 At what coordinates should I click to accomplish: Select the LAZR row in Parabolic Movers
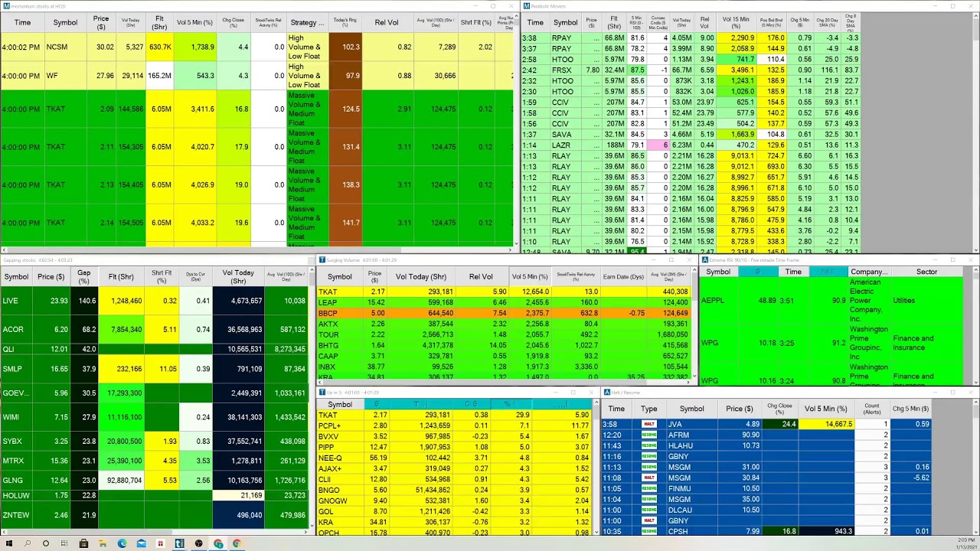691,145
